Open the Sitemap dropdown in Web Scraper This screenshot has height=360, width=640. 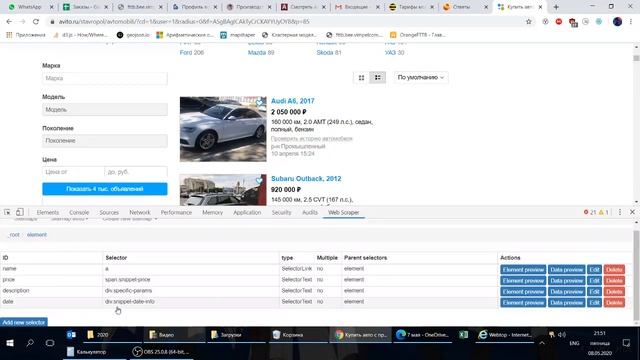click(x=69, y=219)
